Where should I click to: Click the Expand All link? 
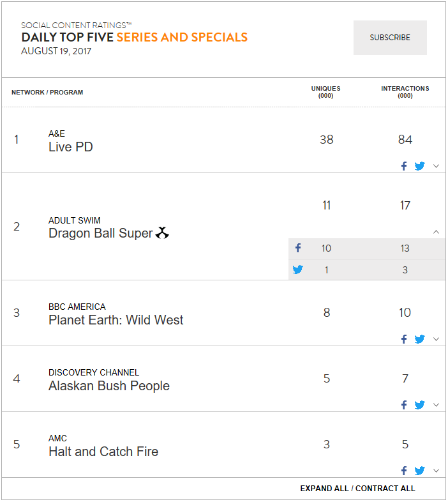(x=324, y=488)
